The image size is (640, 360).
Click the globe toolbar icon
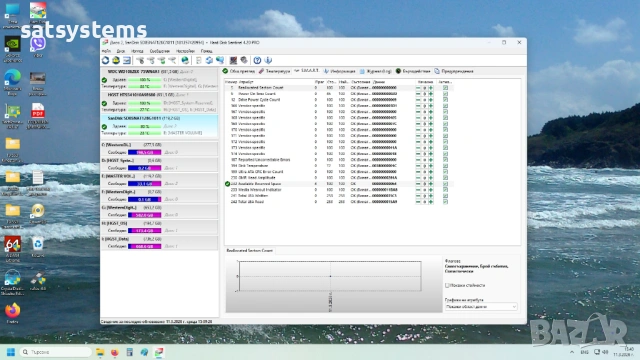tap(185, 60)
